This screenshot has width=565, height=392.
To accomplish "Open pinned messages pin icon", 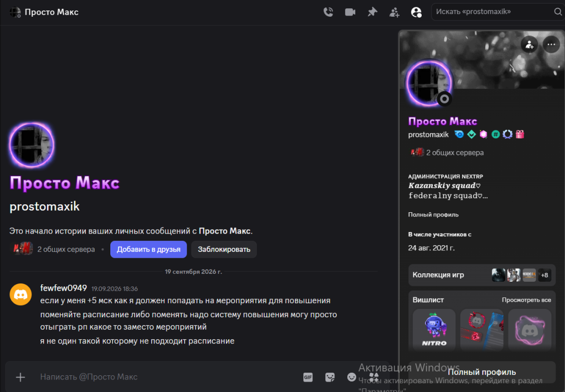I will point(372,12).
